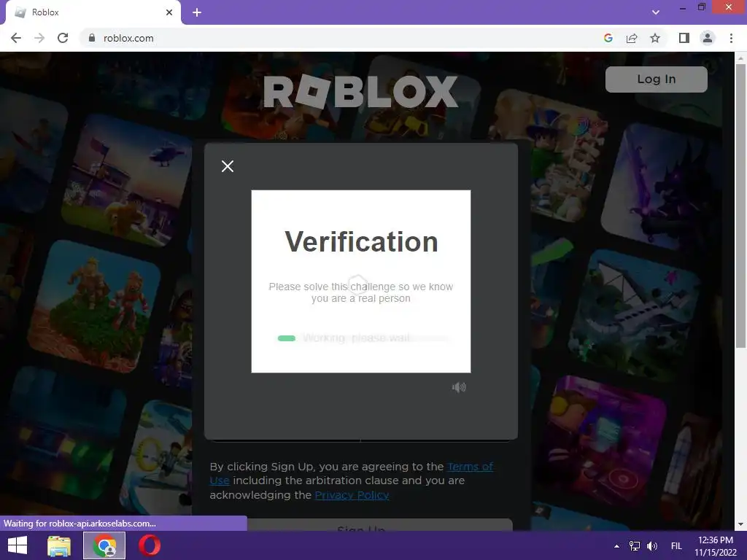Minimize the Chrome window
The height and width of the screenshot is (560, 747).
[x=682, y=8]
